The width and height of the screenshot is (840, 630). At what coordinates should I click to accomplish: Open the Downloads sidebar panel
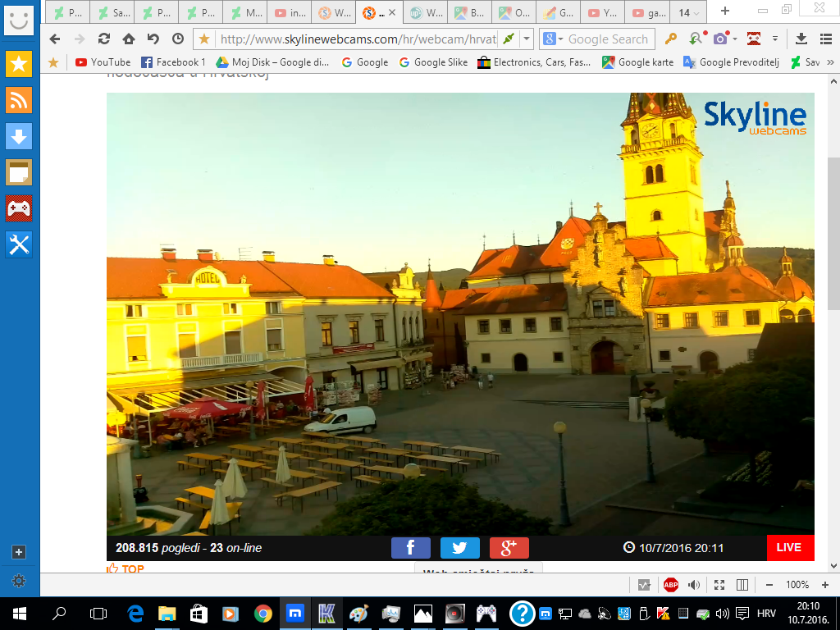(19, 136)
